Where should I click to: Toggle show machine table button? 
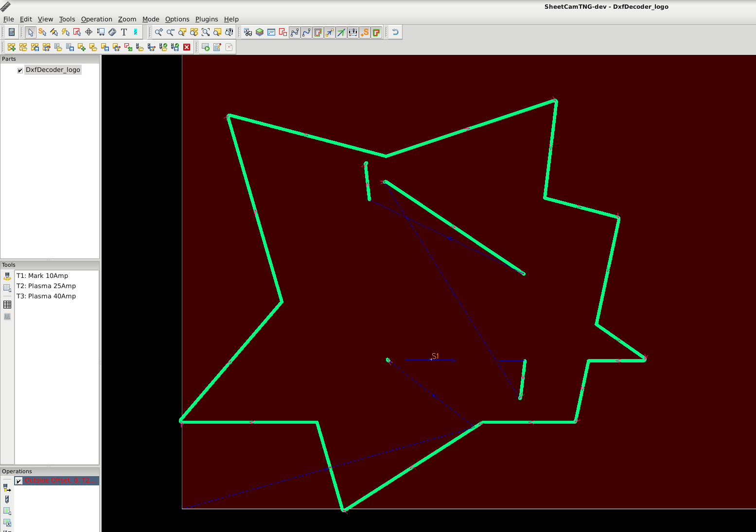coord(353,32)
